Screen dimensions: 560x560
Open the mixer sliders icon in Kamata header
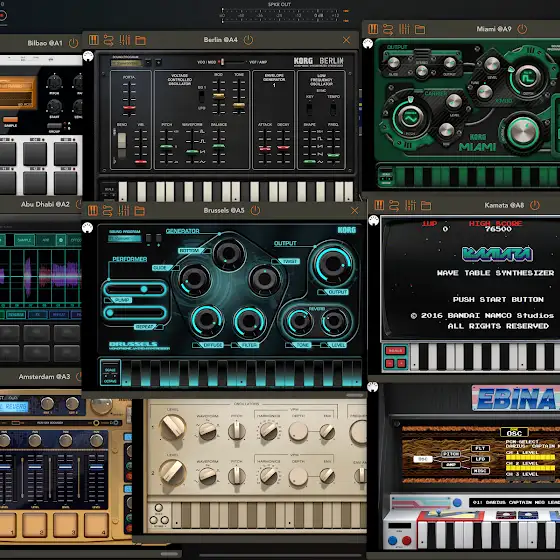[410, 205]
